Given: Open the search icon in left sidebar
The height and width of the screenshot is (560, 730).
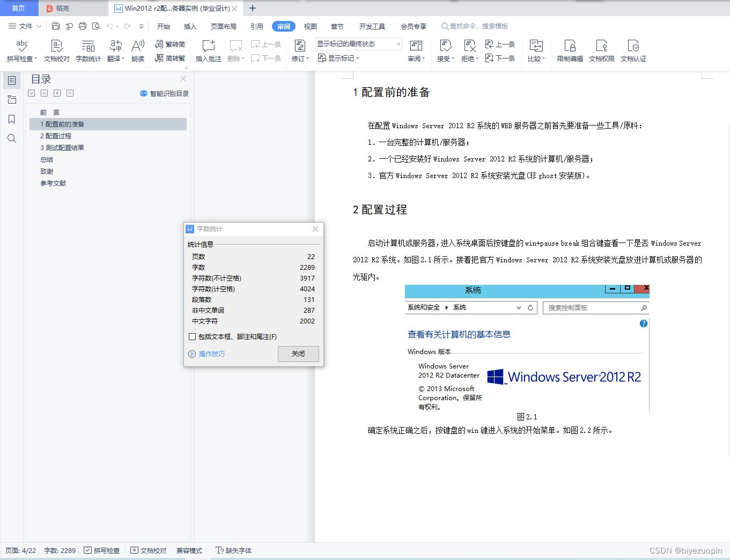Looking at the screenshot, I should click(x=11, y=138).
